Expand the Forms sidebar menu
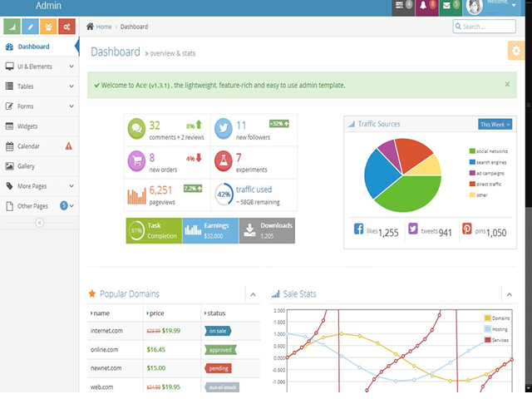The height and width of the screenshot is (399, 532). point(39,106)
